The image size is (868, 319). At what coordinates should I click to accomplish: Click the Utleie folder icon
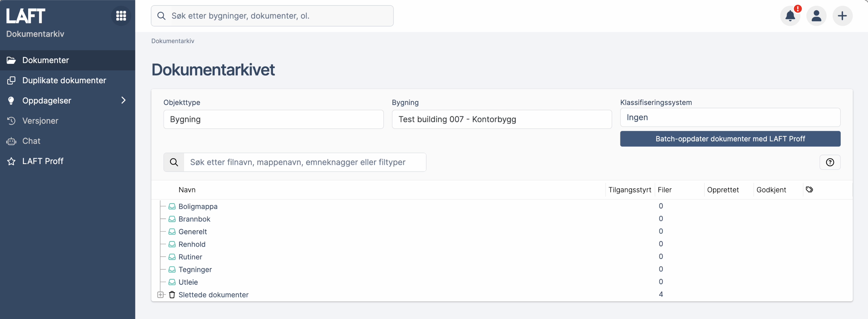[172, 282]
